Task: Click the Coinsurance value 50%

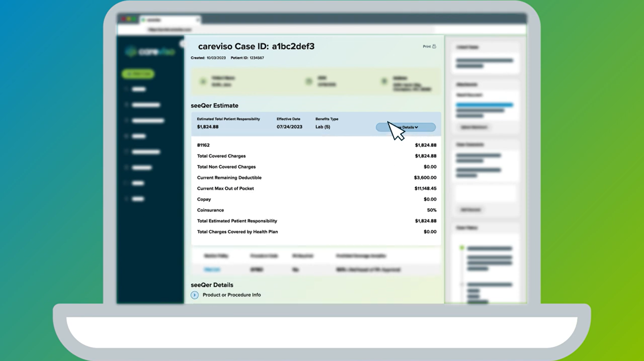Action: click(x=432, y=210)
